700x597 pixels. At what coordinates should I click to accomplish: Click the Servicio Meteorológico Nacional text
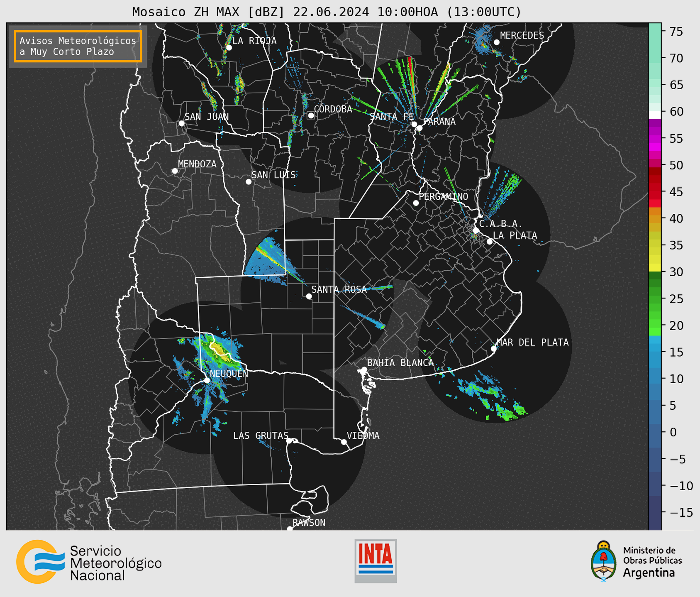point(116,563)
